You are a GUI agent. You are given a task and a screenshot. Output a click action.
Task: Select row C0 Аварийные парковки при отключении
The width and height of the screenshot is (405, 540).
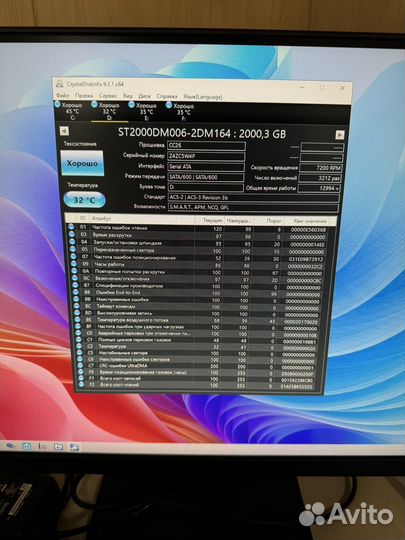pos(201,333)
